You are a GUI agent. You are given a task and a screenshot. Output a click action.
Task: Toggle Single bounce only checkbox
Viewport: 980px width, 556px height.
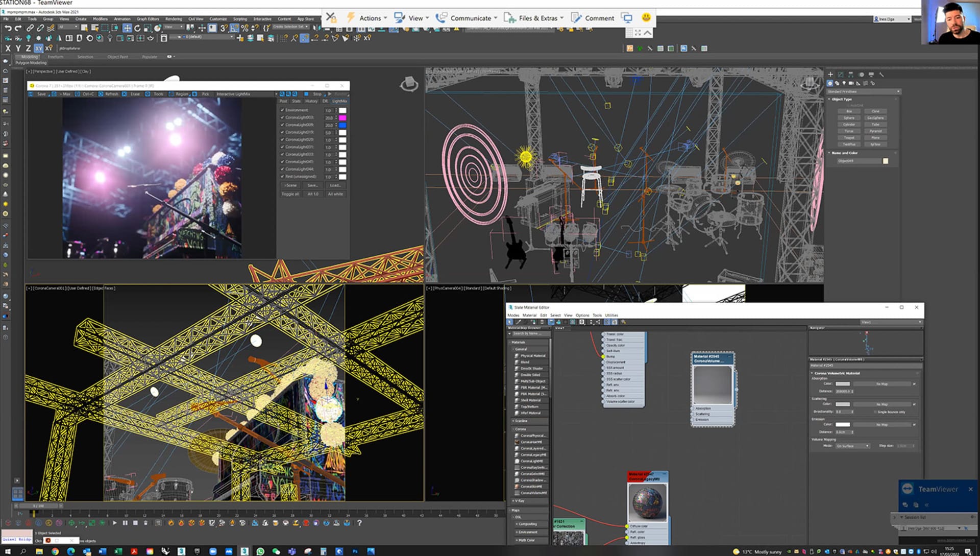(x=876, y=412)
